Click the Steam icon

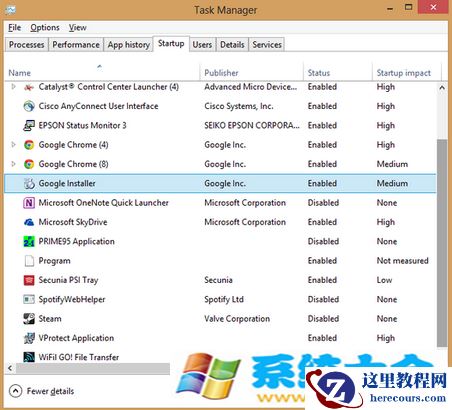(x=29, y=319)
